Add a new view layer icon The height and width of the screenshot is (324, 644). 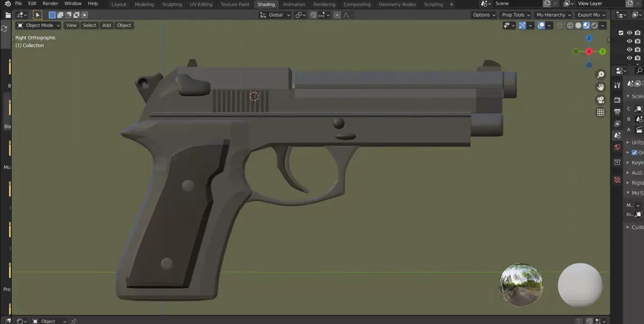tap(629, 4)
